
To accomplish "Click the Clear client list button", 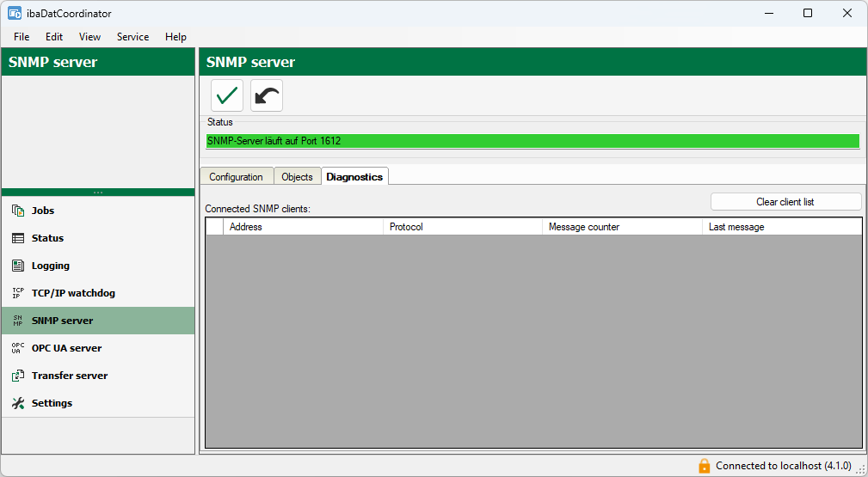I will 785,202.
